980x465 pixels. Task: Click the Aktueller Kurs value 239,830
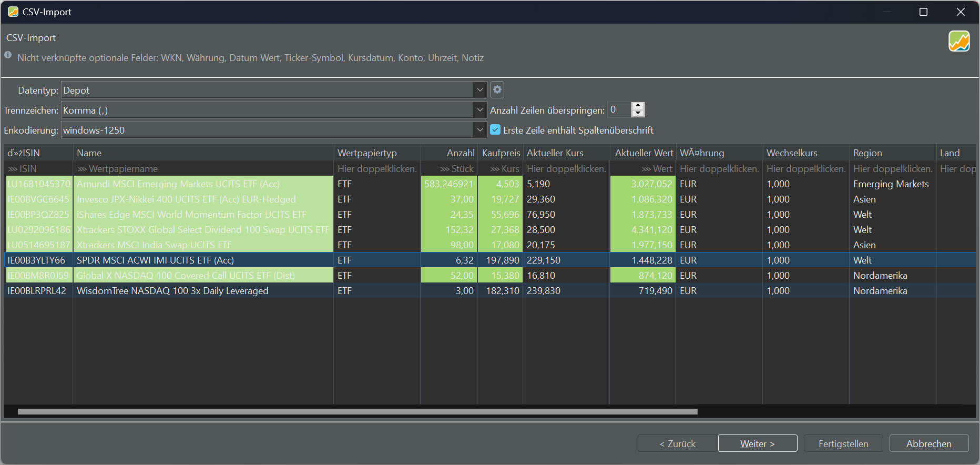pyautogui.click(x=566, y=290)
